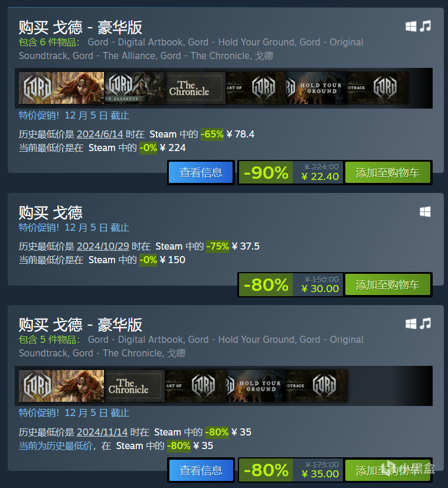Open The Chronicle thumbnail in the 6-item bundle
This screenshot has height=488, width=448.
tap(195, 88)
